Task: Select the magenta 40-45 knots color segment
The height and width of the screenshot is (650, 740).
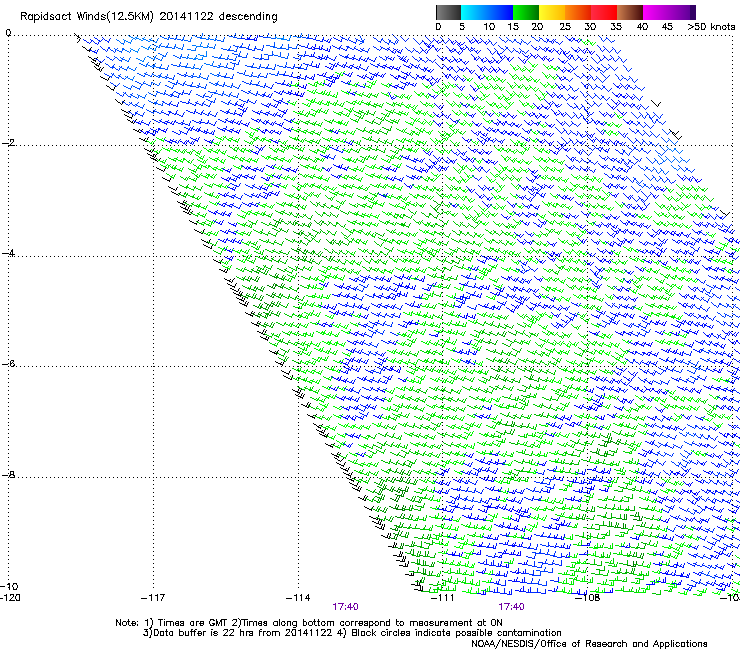Action: (656, 12)
